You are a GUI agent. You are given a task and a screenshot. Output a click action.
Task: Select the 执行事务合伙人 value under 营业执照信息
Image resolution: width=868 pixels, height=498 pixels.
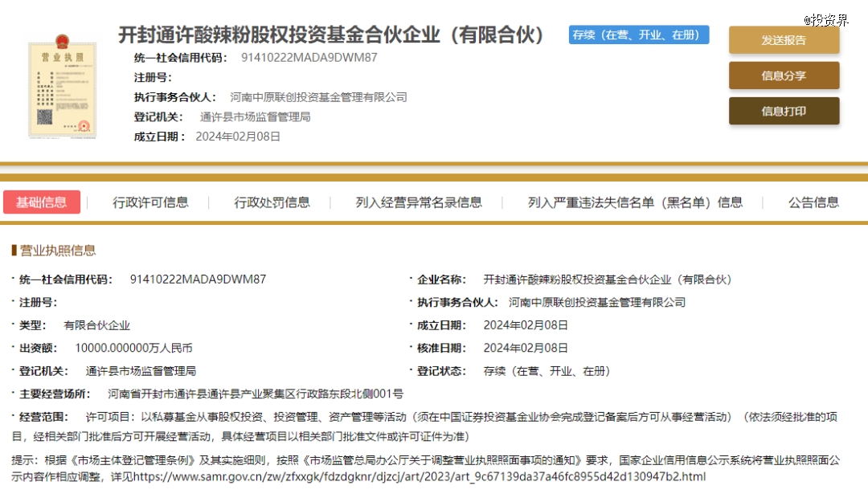[596, 302]
